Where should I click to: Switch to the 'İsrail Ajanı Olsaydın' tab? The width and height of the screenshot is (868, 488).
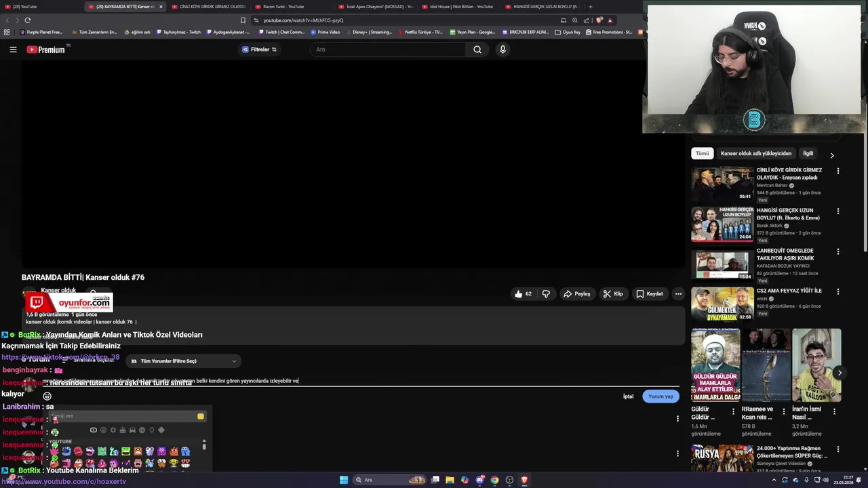click(375, 7)
